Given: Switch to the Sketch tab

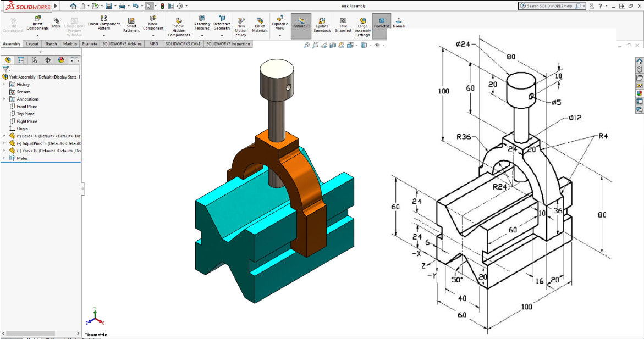Looking at the screenshot, I should tap(51, 44).
